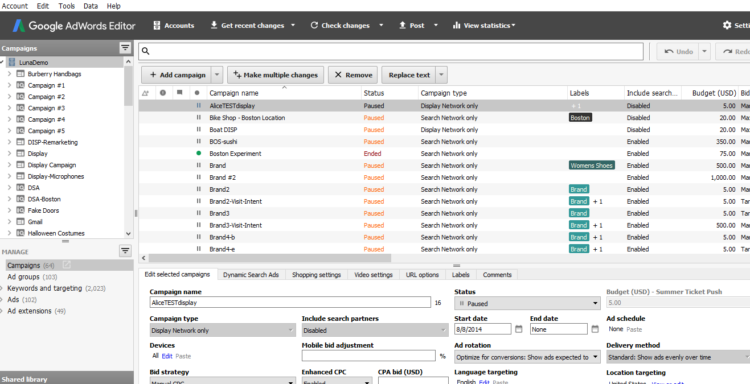Collapse the LunaDemo account tree
The height and width of the screenshot is (384, 750).
2,62
